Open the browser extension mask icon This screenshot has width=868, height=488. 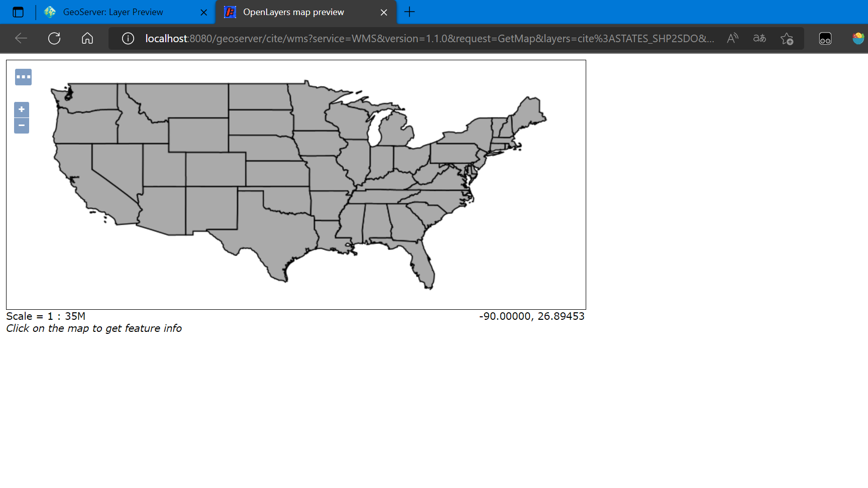825,38
